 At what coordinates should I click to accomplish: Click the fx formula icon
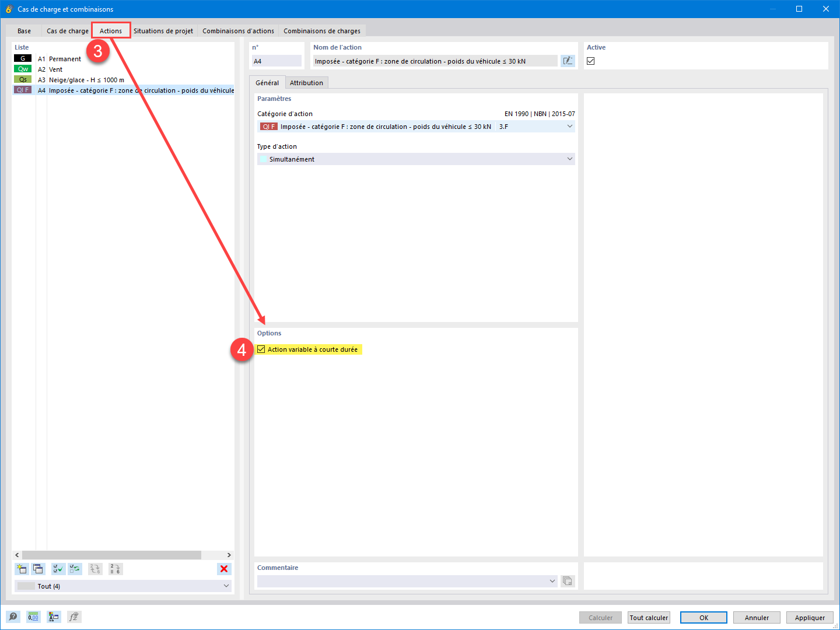(x=73, y=617)
